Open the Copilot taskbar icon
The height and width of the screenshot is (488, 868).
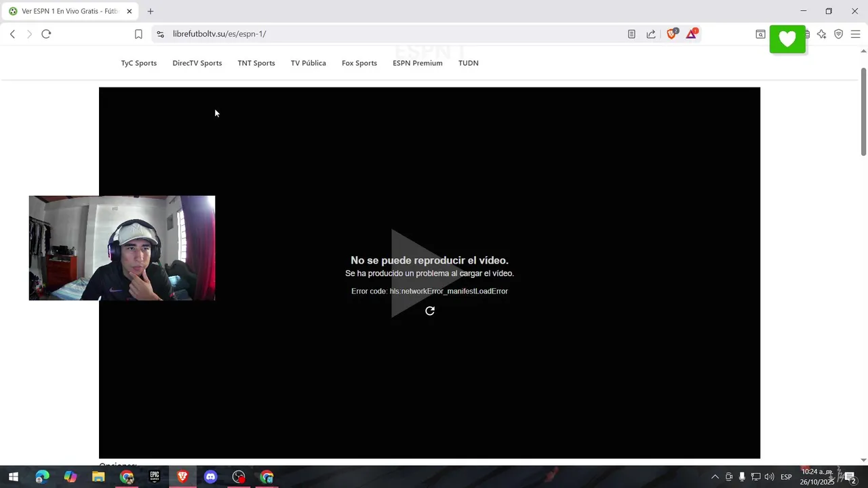tap(71, 477)
